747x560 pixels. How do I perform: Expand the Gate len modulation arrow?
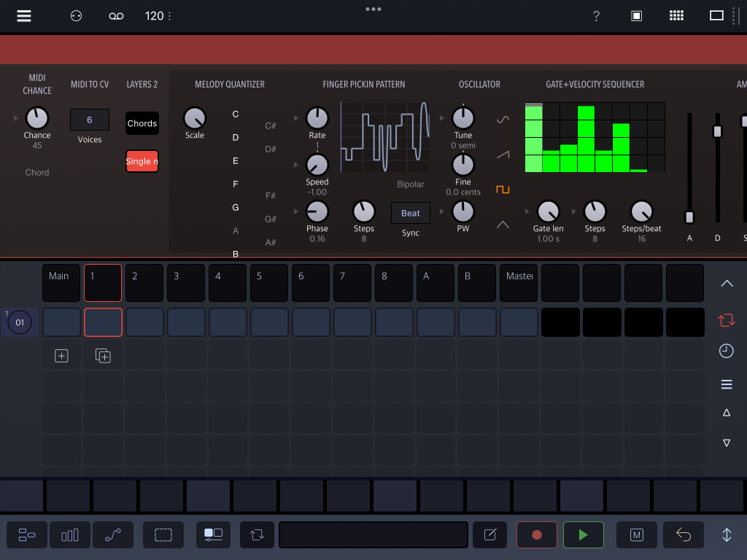coord(527,211)
